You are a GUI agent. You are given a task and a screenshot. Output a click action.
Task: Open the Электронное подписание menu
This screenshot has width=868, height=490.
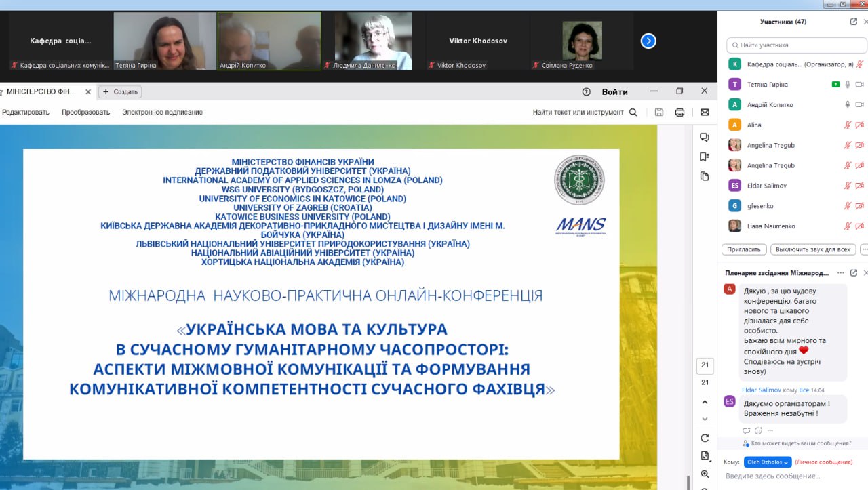point(163,113)
